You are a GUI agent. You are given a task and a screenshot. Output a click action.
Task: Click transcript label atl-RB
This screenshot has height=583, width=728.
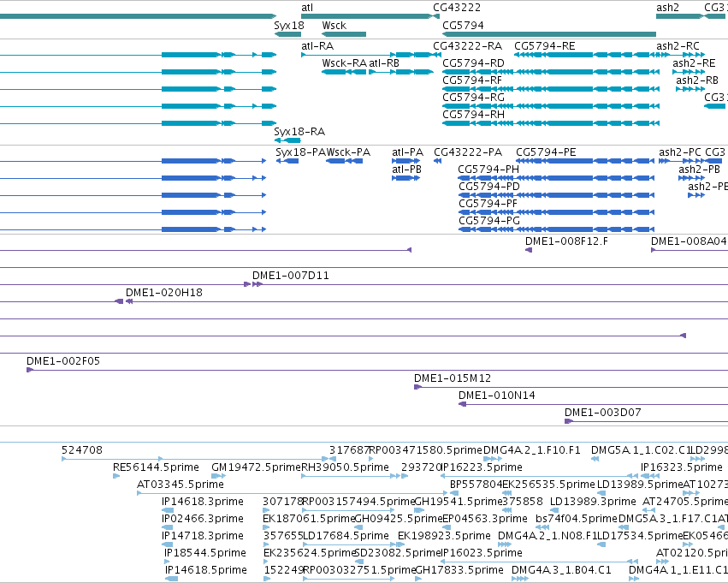click(384, 63)
